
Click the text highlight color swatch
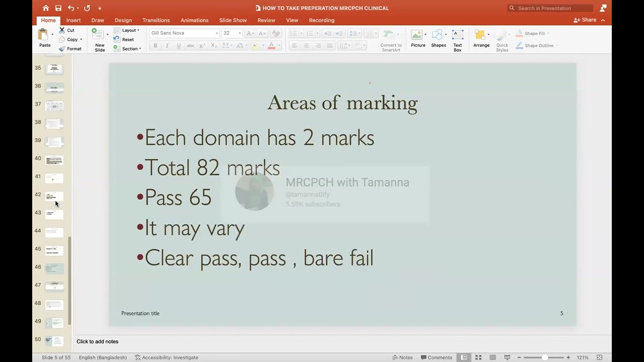[255, 46]
